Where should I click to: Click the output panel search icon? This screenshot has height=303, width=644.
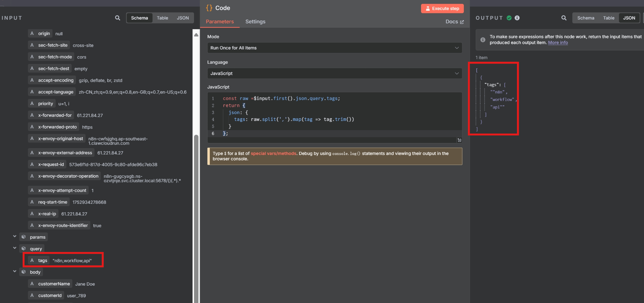[x=564, y=18]
